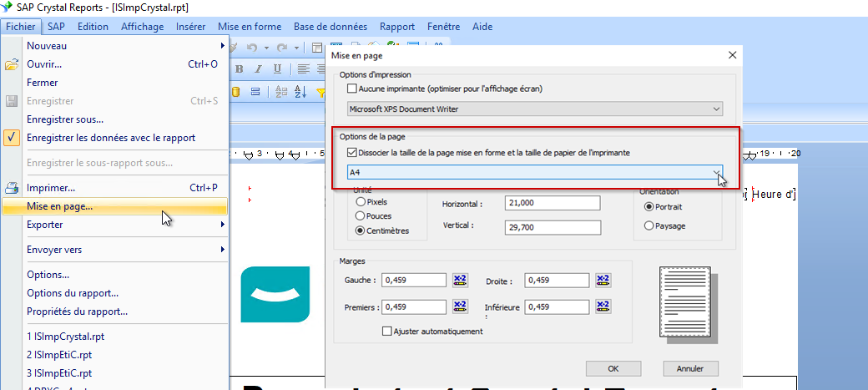Click the Horizontal size input field
This screenshot has height=390, width=868.
tap(553, 204)
